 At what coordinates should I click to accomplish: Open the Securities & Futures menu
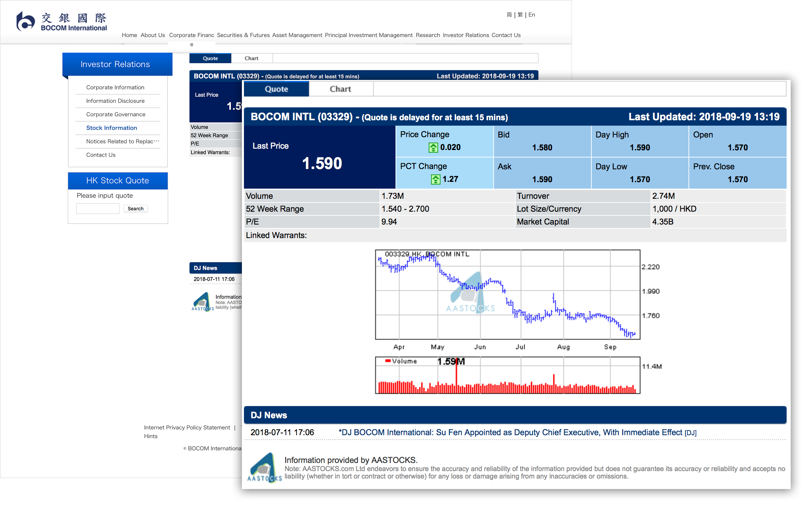tap(243, 35)
